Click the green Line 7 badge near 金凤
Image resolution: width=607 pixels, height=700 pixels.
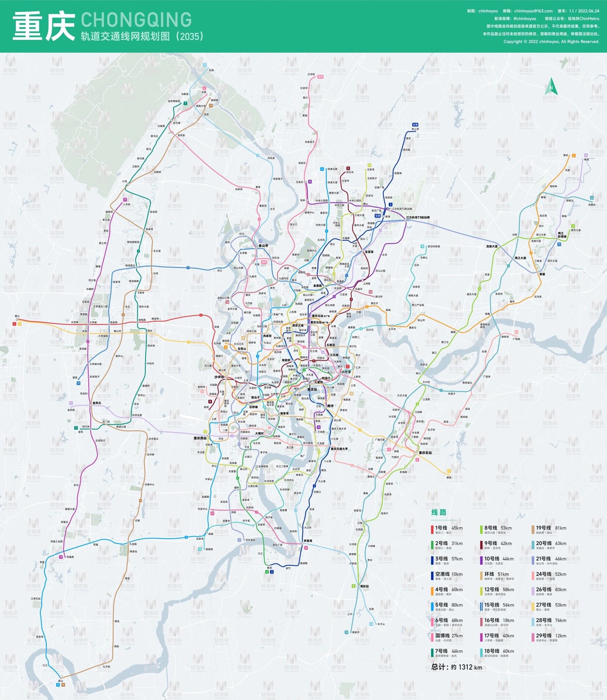tap(76, 428)
